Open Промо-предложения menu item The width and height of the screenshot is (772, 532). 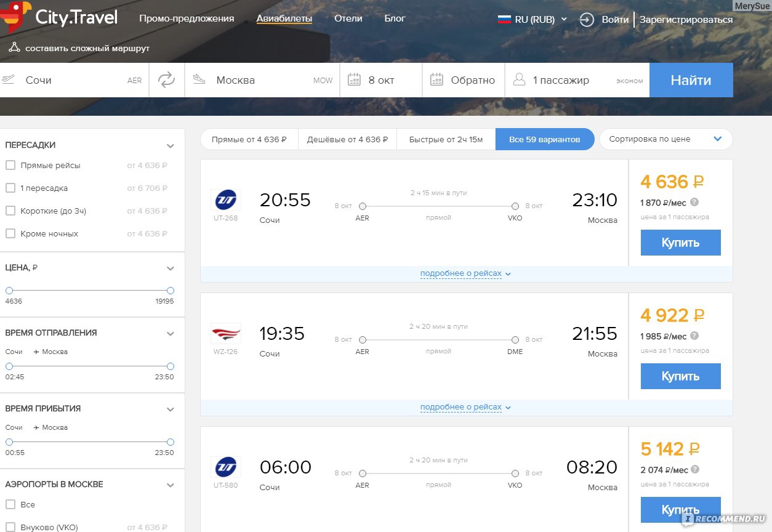point(187,18)
